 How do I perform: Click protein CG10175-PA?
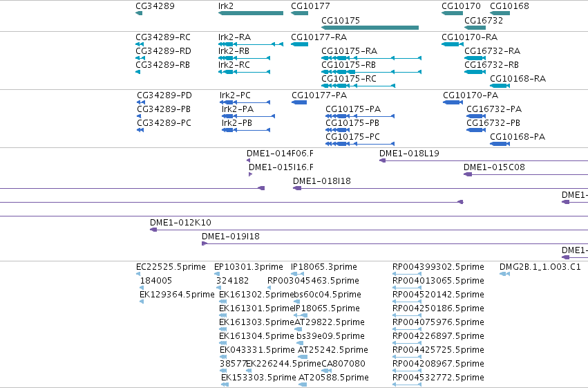click(353, 109)
